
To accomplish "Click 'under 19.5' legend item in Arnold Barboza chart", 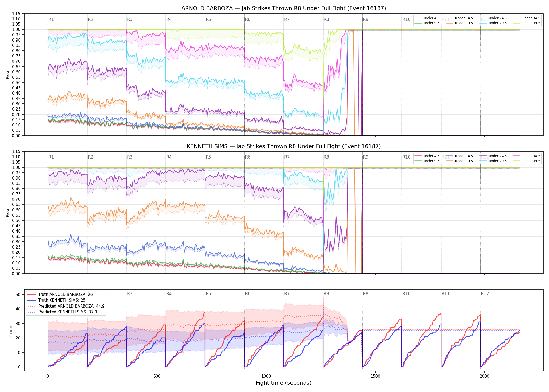I will (x=460, y=23).
